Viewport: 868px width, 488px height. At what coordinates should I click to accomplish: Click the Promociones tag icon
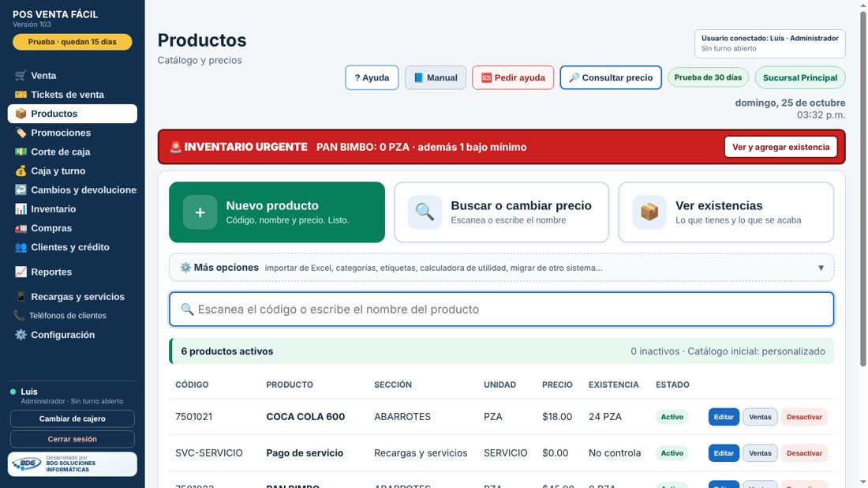click(21, 133)
